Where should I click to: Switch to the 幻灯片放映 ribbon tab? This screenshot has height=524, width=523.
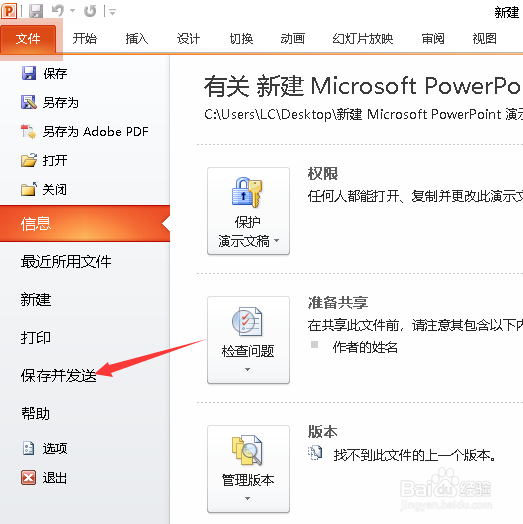tap(363, 39)
